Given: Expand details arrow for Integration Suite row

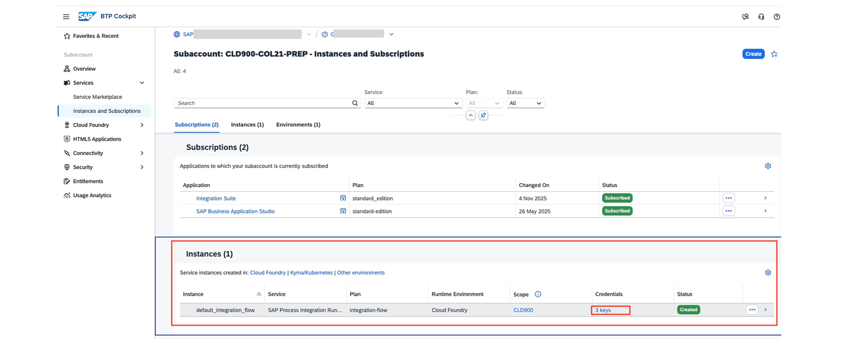Looking at the screenshot, I should tap(765, 198).
